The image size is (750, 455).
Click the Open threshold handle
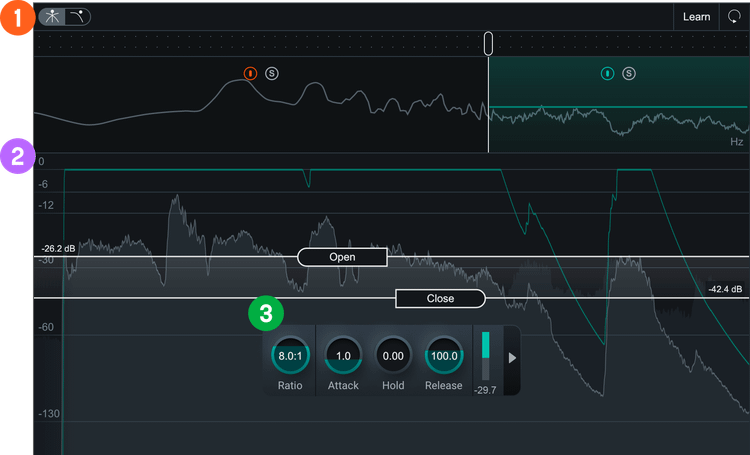point(342,257)
